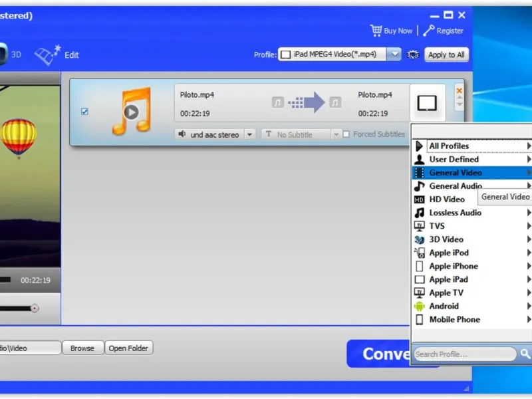Image resolution: width=532 pixels, height=399 pixels.
Task: Click the Android robot icon
Action: click(420, 306)
